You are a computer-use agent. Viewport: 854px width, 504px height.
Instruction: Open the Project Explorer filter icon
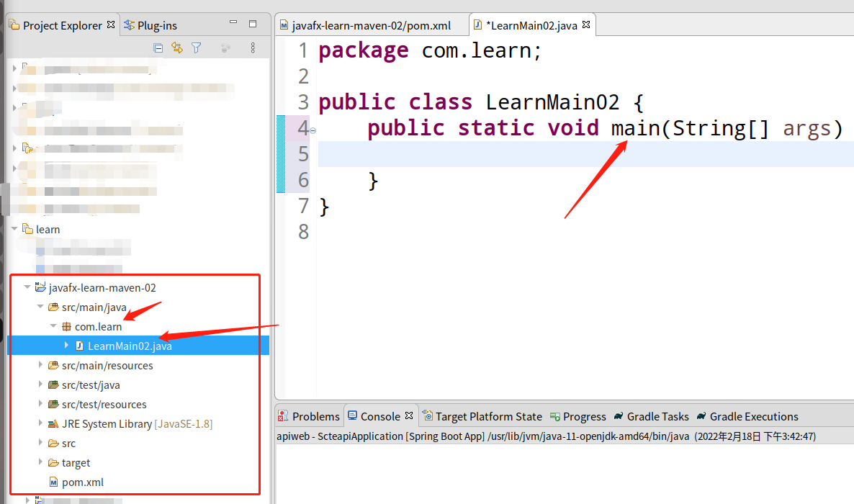pyautogui.click(x=196, y=48)
